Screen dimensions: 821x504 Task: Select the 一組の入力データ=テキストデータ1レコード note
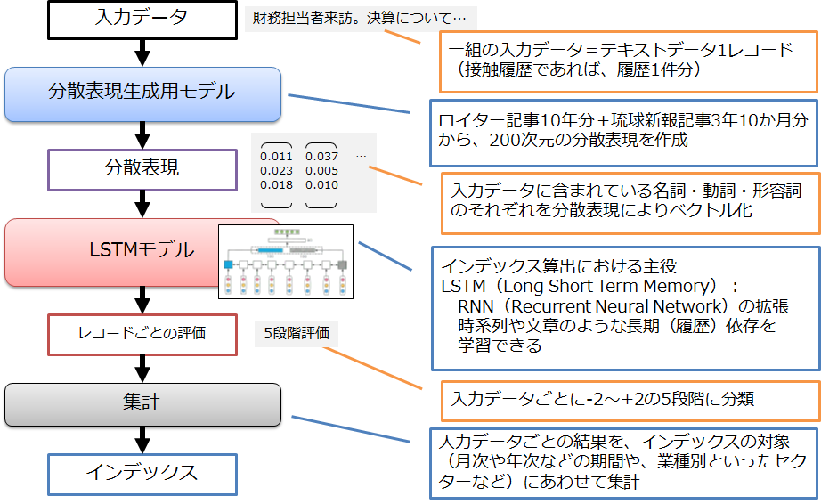(x=629, y=61)
